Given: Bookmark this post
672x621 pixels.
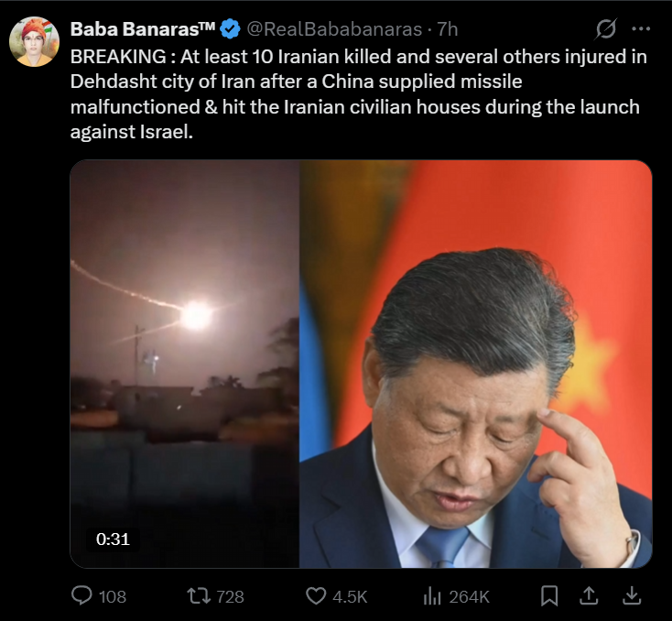Looking at the screenshot, I should coord(549,595).
